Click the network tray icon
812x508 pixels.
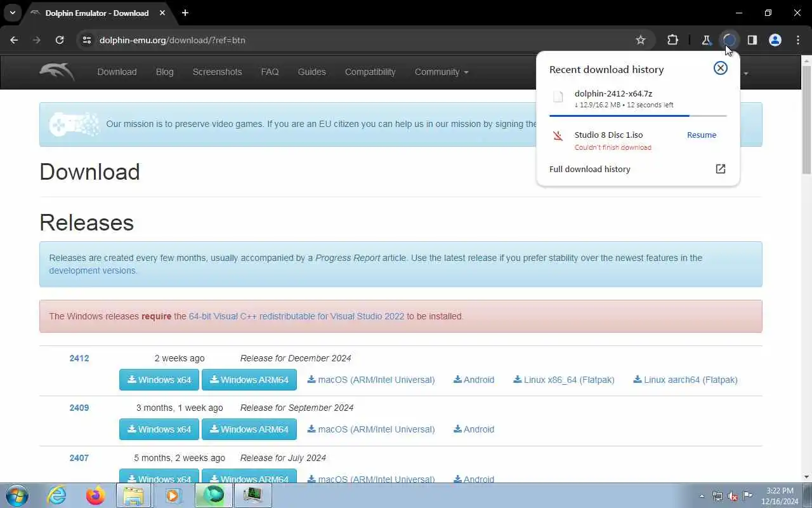coord(717,496)
